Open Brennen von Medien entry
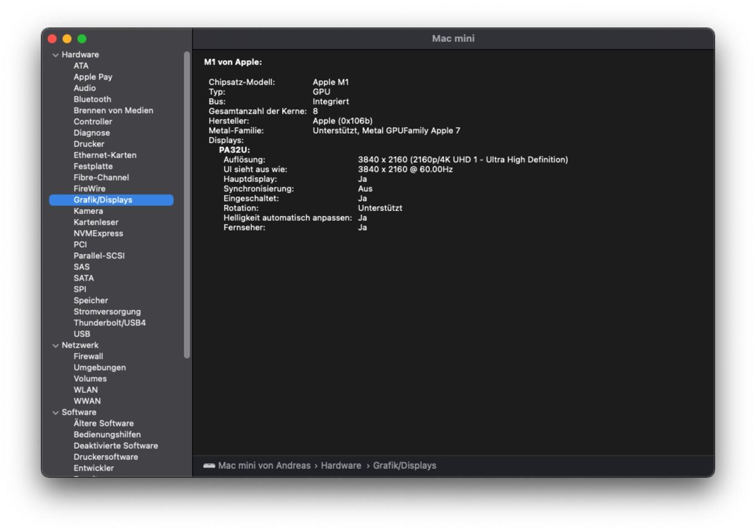 [113, 110]
